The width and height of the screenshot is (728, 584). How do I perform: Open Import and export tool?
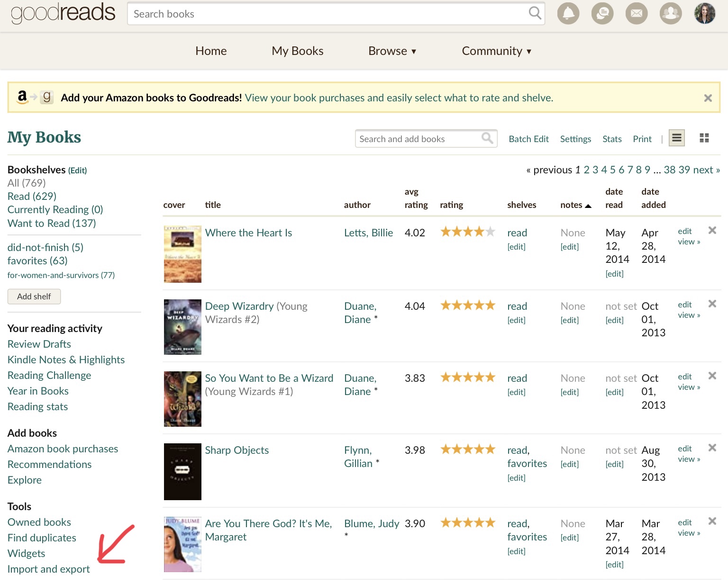48,569
